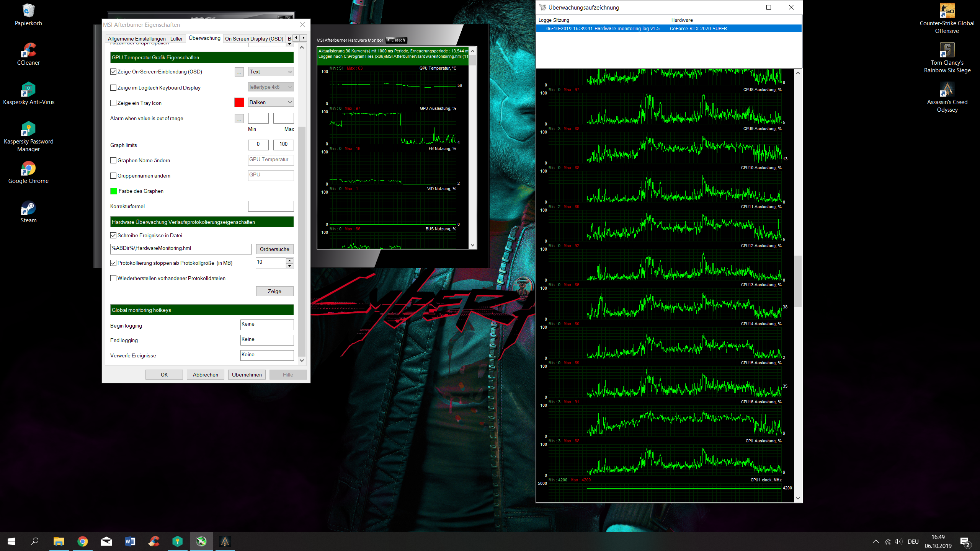Switch to On Screen Display (OSD) tab
The height and width of the screenshot is (551, 980).
coord(254,39)
